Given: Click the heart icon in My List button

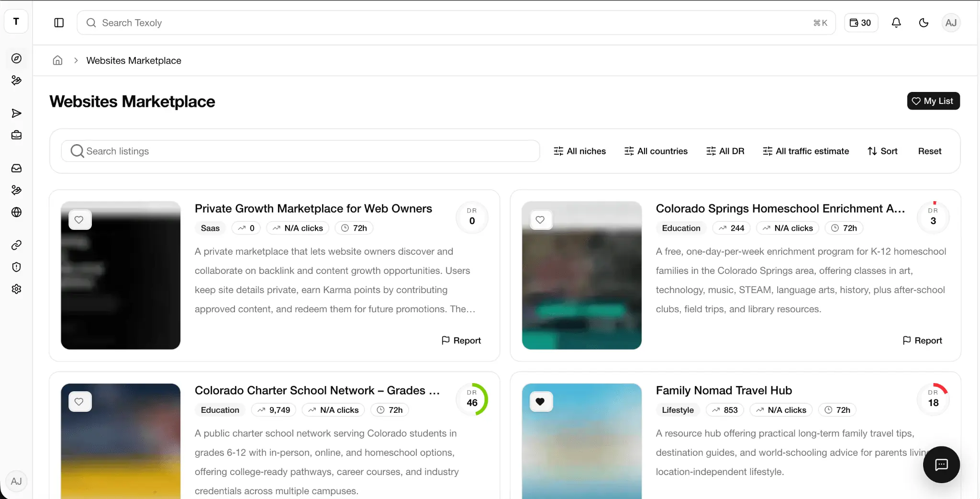Looking at the screenshot, I should coord(916,101).
